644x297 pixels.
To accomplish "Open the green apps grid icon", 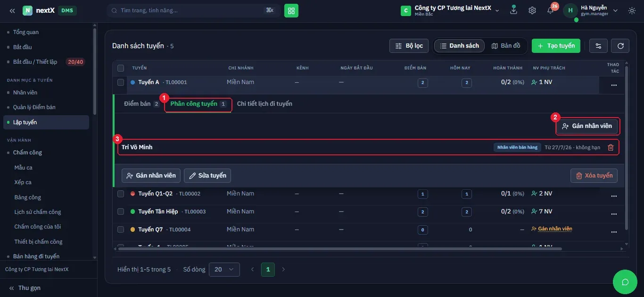I will [291, 10].
